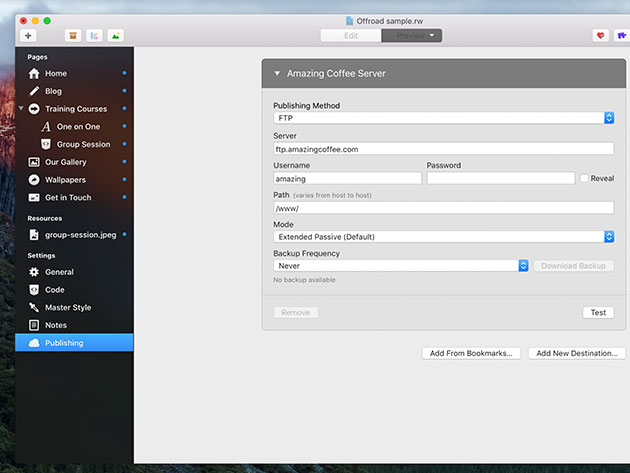
Task: Click the Username input field
Action: pos(348,178)
